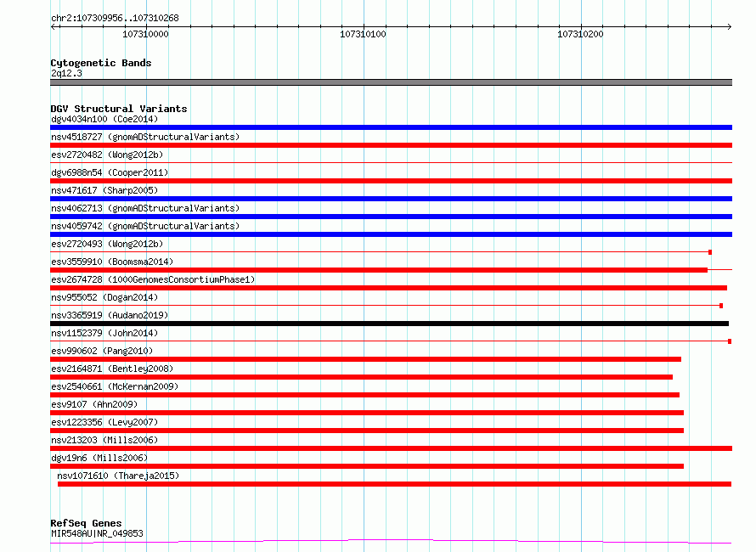756x552 pixels.
Task: Open nsv471617 (Sharp2005) variant
Action: [104, 190]
